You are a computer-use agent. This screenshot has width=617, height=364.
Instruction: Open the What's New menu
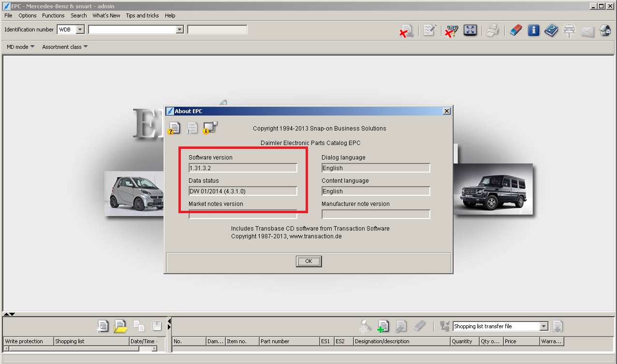(x=106, y=15)
